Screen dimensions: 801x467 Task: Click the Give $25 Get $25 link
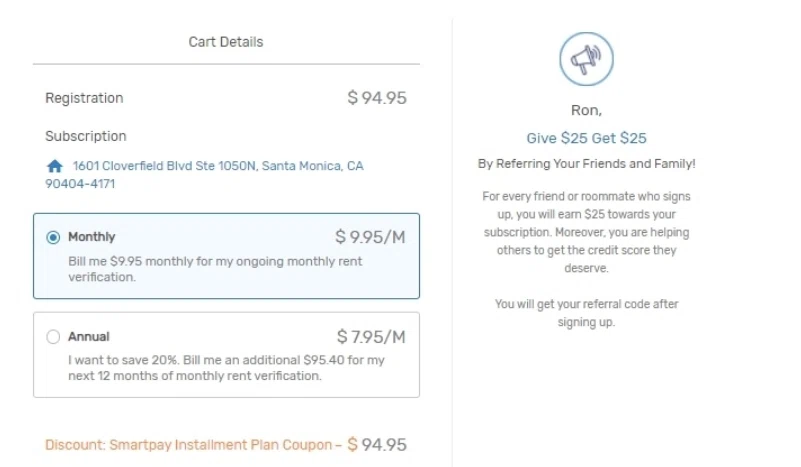point(586,138)
